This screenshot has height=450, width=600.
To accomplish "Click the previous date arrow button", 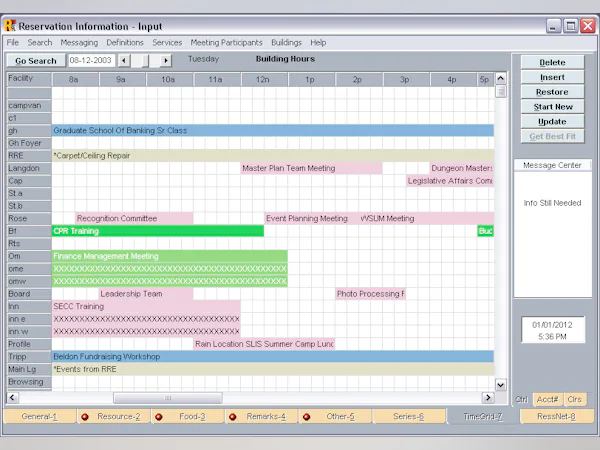I will (x=124, y=60).
